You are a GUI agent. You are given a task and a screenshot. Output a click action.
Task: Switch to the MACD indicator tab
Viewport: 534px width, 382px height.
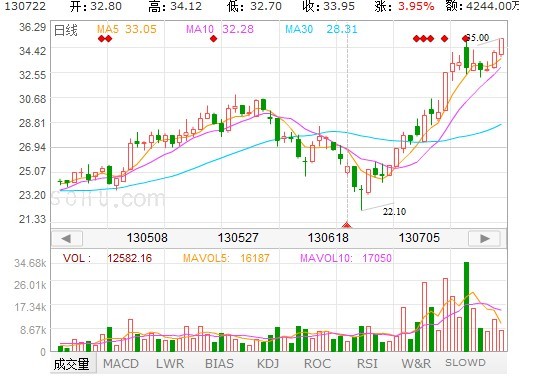pyautogui.click(x=121, y=364)
